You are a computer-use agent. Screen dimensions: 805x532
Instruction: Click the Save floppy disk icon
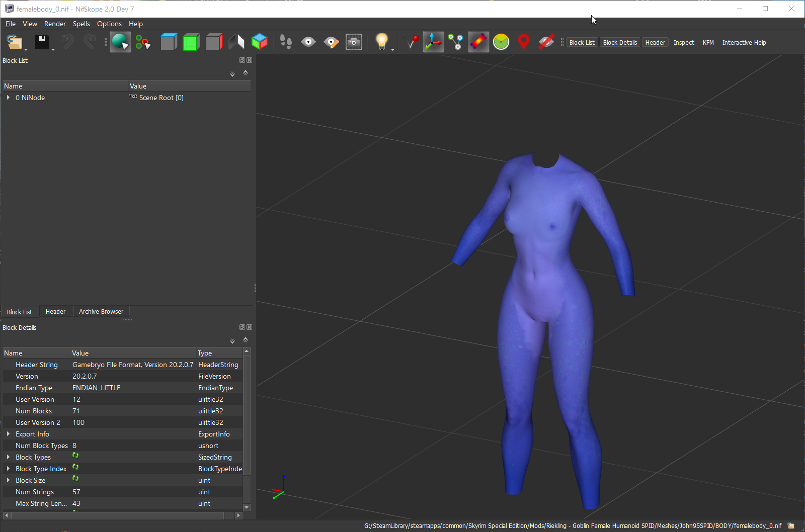(42, 42)
